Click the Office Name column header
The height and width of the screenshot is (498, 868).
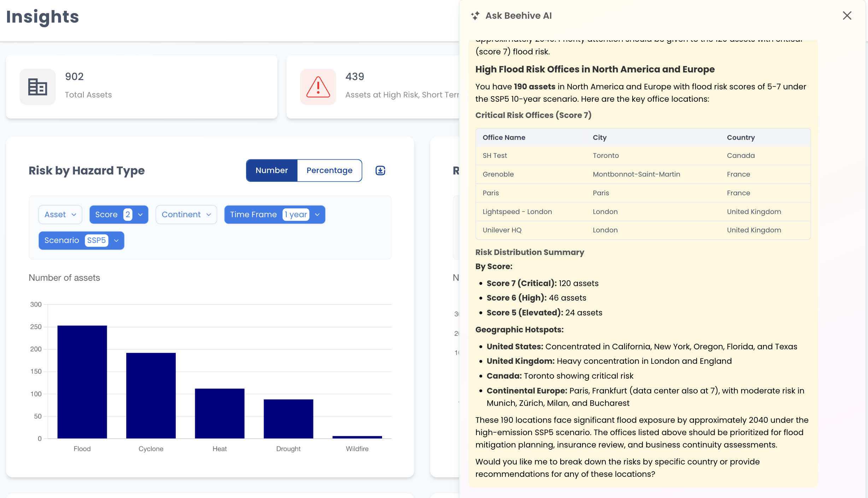tap(504, 138)
